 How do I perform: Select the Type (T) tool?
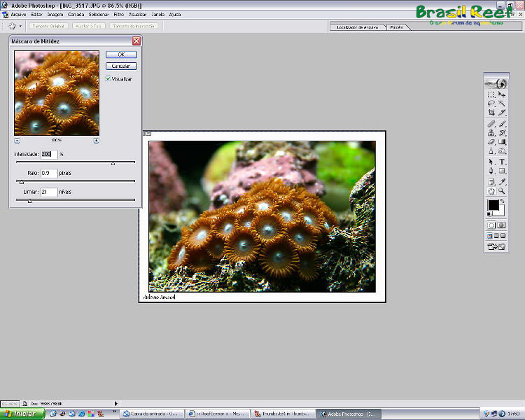click(x=503, y=161)
